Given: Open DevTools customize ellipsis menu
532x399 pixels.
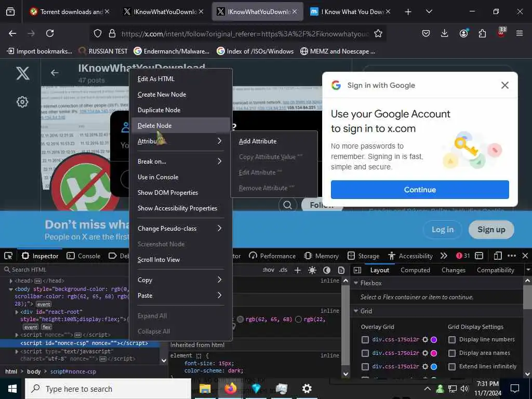Looking at the screenshot, I should (512, 256).
